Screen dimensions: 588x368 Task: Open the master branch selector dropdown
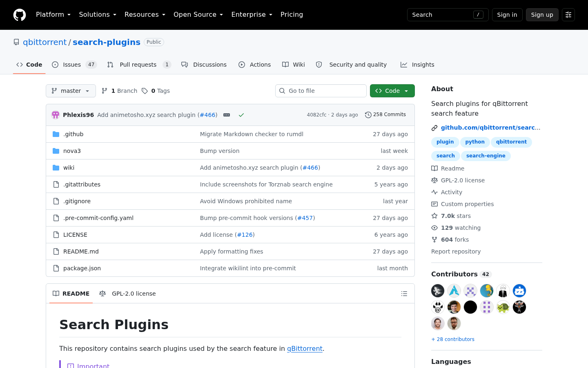(71, 91)
